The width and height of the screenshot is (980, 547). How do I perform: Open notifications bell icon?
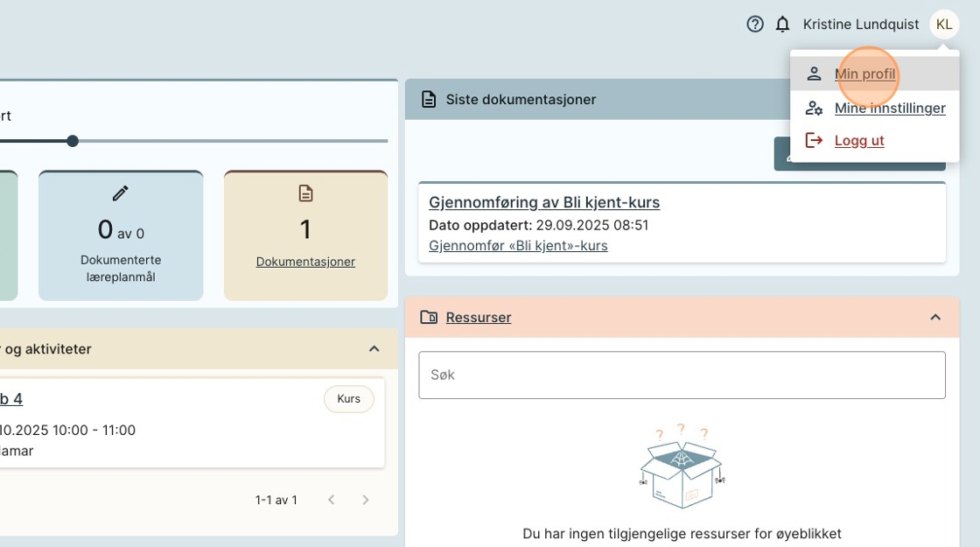(x=782, y=25)
